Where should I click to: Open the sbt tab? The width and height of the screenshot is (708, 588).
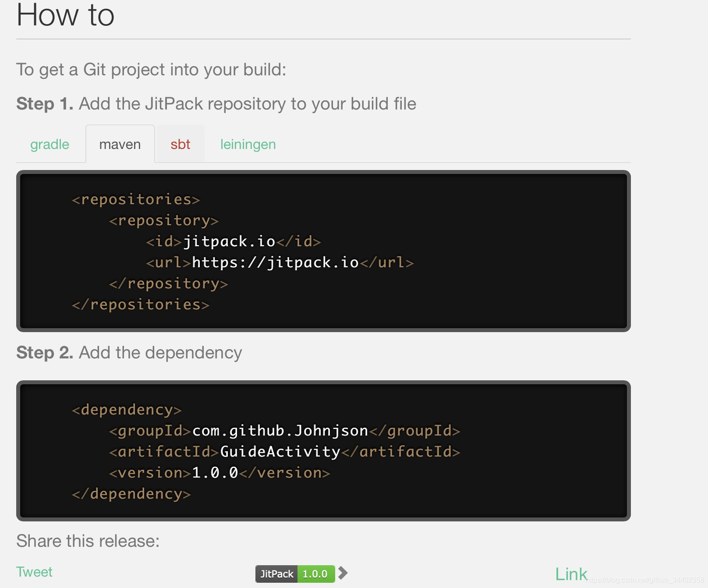[x=180, y=144]
